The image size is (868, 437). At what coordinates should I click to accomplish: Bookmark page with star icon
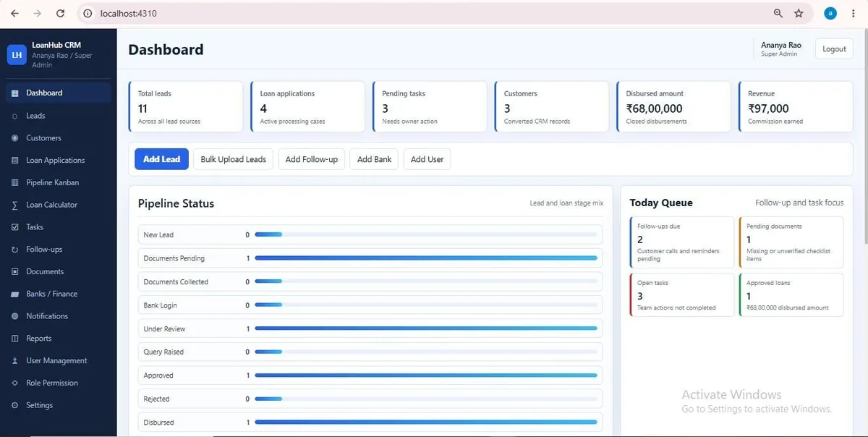[799, 13]
